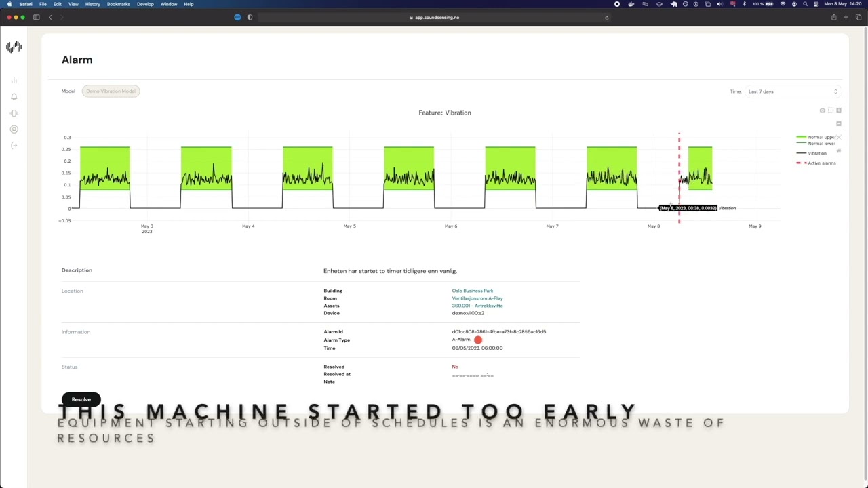Screen dimensions: 868x488
Task: Click the May 5 x-axis label
Action: 349,226
